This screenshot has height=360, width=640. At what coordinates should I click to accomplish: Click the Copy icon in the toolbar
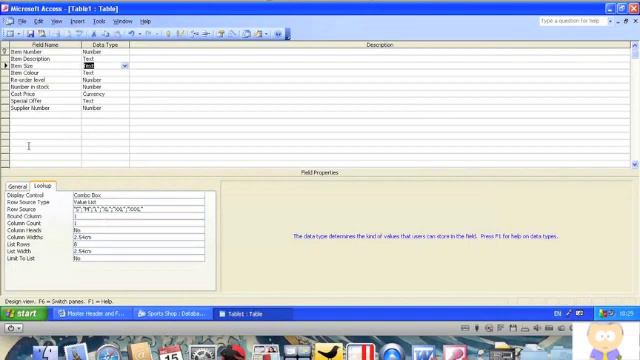(x=106, y=34)
